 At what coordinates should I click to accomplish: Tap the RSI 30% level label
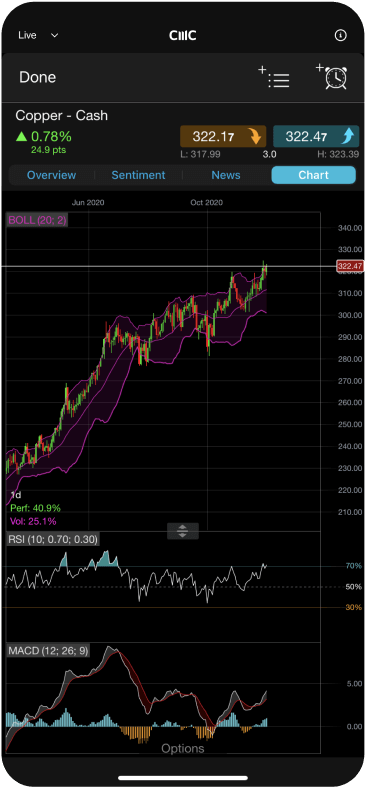(x=353, y=608)
